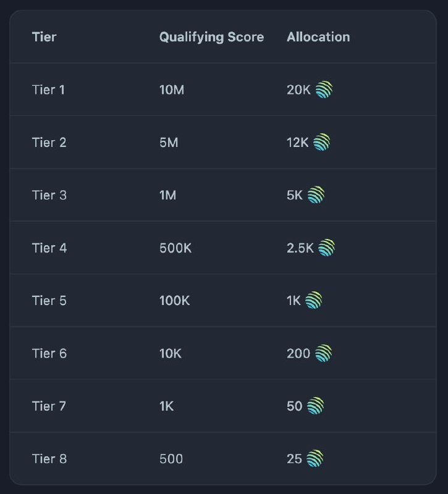448x494 pixels.
Task: Click the 500K qualifying score value
Action: (x=175, y=248)
